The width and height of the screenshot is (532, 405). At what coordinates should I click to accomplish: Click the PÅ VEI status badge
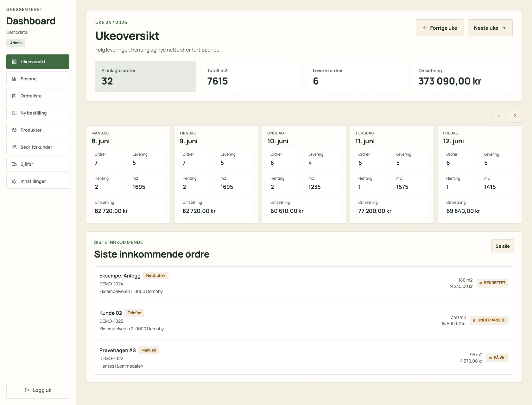tap(497, 358)
